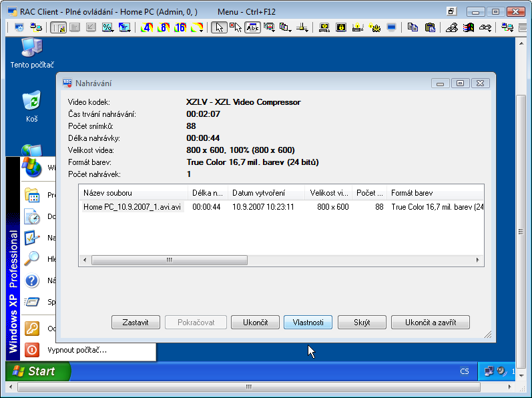Click the remote Start button
This screenshot has width=532, height=398.
click(38, 371)
